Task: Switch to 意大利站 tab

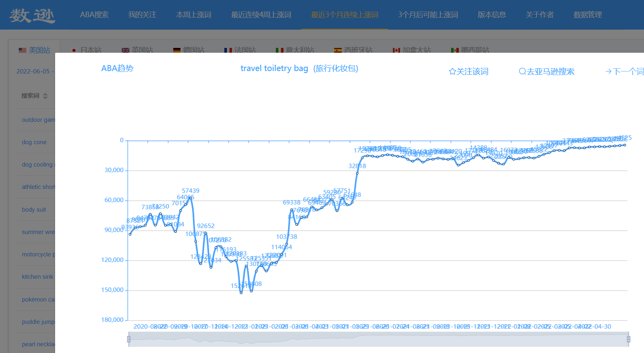Action: pyautogui.click(x=295, y=50)
